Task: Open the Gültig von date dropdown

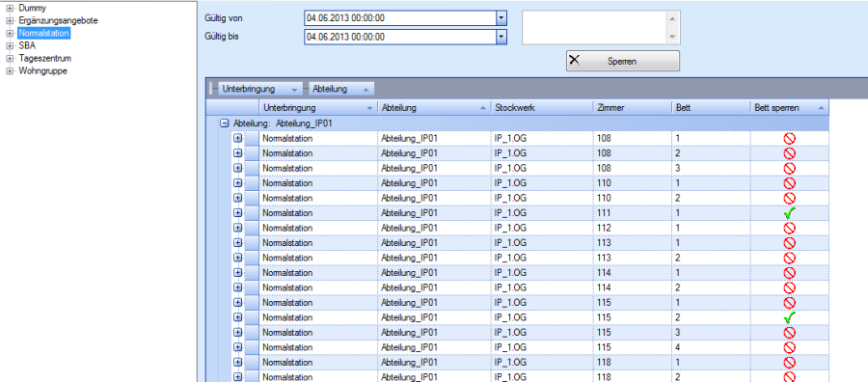Action: click(501, 17)
